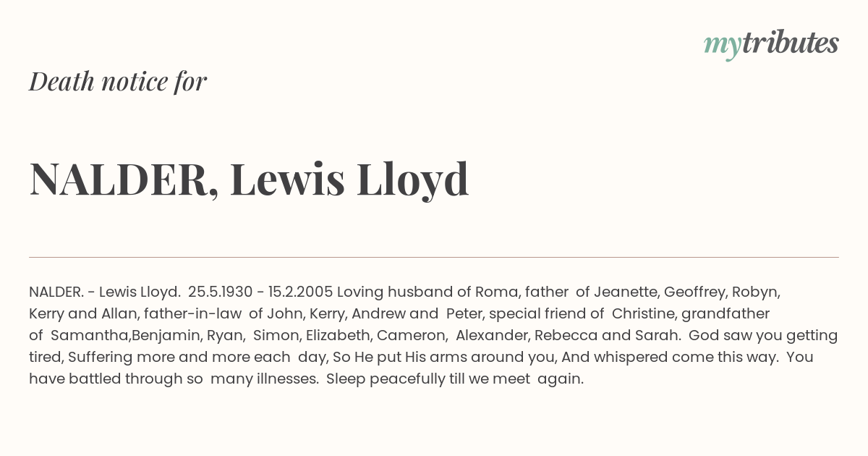Viewport: 868px width, 456px height.
Task: Click the date "15.2.2005" in the notice
Action: click(300, 292)
